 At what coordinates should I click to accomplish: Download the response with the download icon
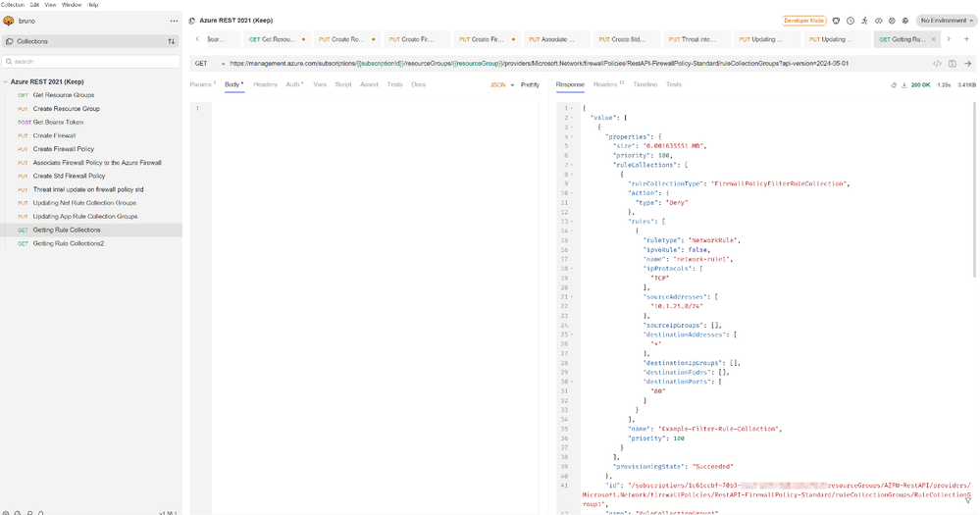903,85
